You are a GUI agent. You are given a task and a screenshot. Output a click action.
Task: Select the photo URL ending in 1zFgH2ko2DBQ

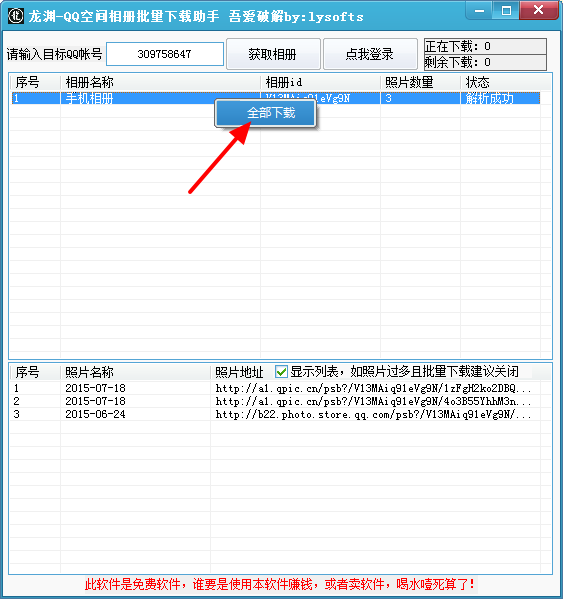(x=373, y=389)
